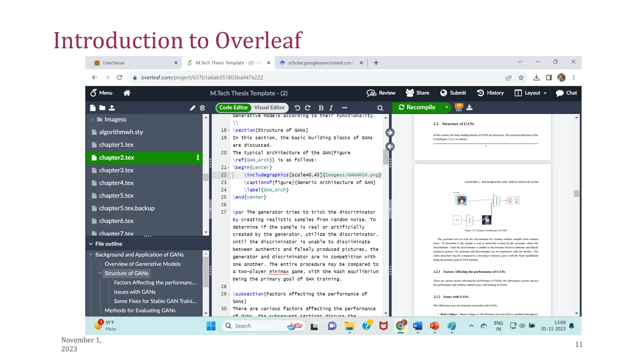Click the Windows Start button
This screenshot has height=362, width=644.
(x=211, y=326)
